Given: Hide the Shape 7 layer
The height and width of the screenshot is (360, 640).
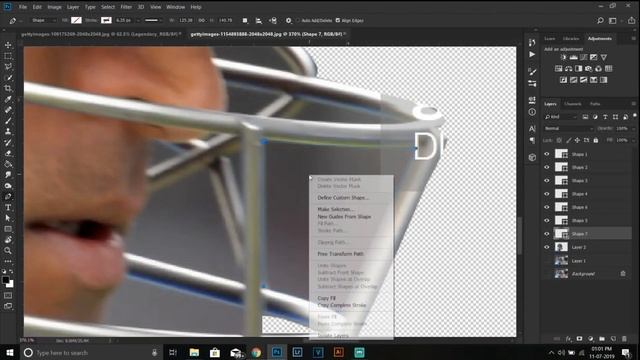Looking at the screenshot, I should pos(547,234).
